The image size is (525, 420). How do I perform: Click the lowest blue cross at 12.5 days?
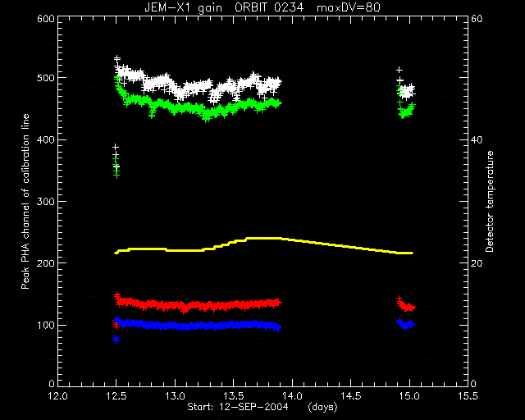(116, 339)
